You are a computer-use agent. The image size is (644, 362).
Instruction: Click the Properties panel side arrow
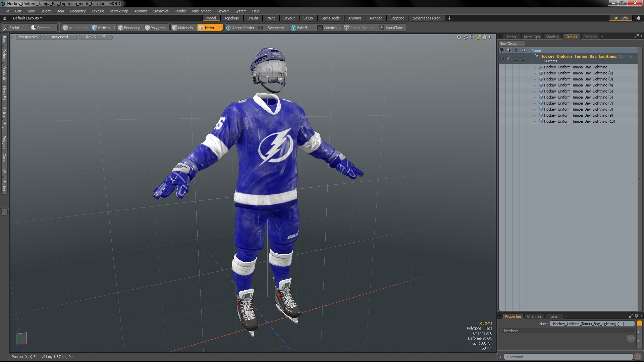click(x=641, y=316)
